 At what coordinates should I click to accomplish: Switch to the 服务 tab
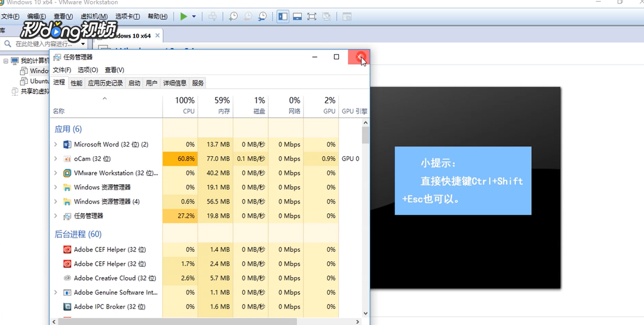198,83
